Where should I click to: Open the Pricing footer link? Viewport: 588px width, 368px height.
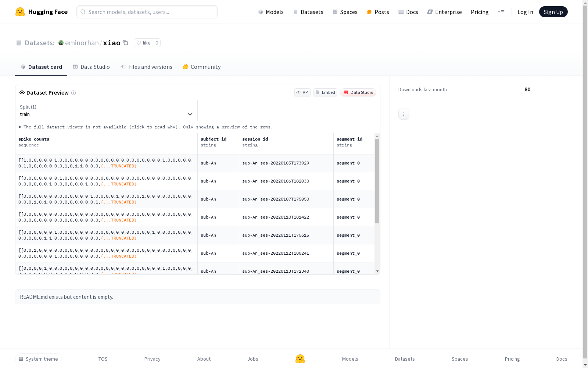512,359
